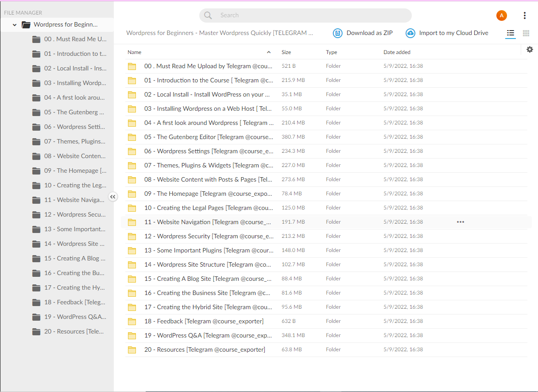Open the orange user avatar
The image size is (538, 392).
tap(502, 16)
